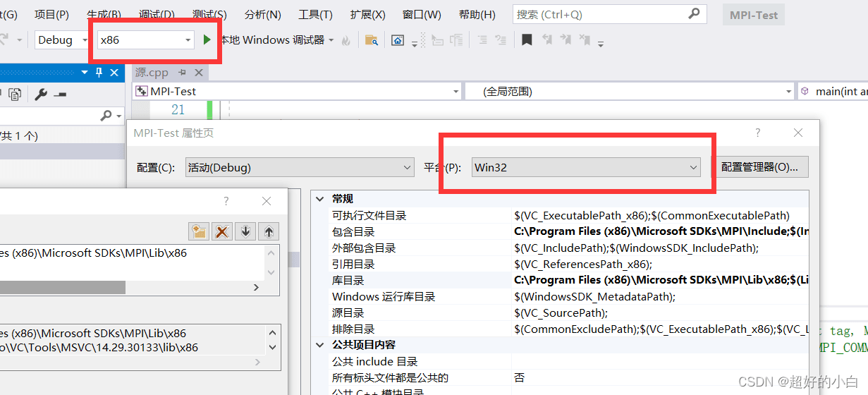The height and width of the screenshot is (395, 868).
Task: Click the MPI-Test solution name label
Action: coord(754,15)
